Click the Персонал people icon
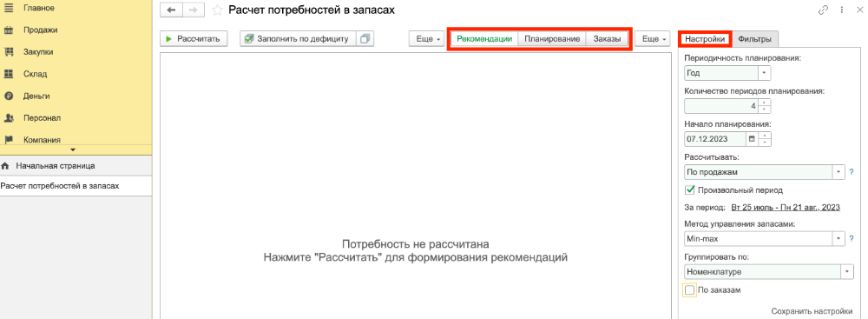The width and height of the screenshot is (868, 319). point(9,118)
